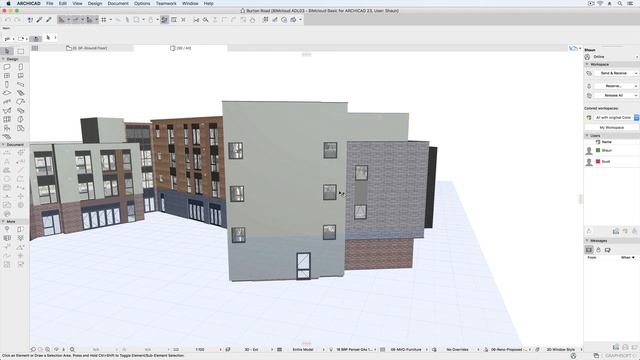Open the Document menu

click(118, 3)
